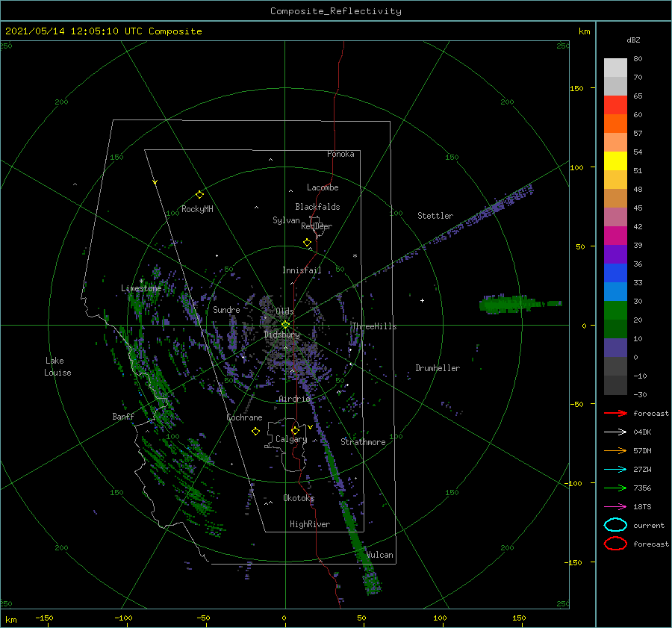Pick the slate purple swatch between 0 and 10
The width and height of the screenshot is (672, 628).
coord(615,348)
